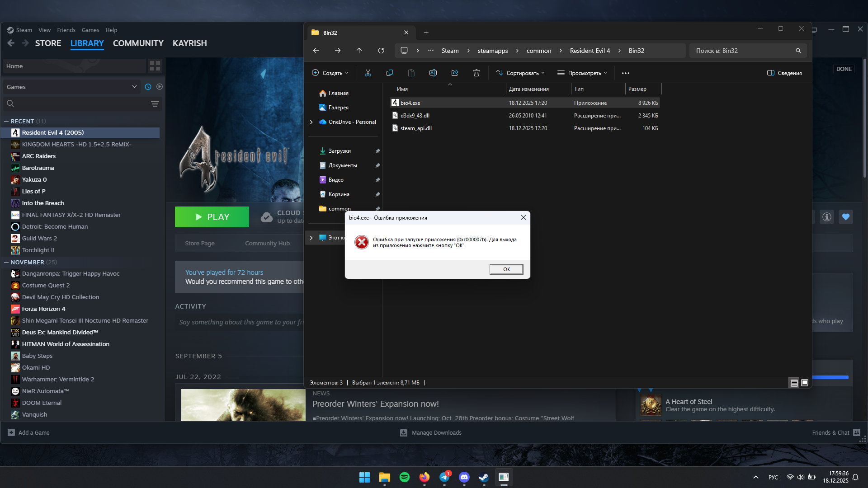The height and width of the screenshot is (488, 868).
Task: Toggle the recent clock filter in the Steam library
Action: [x=148, y=87]
